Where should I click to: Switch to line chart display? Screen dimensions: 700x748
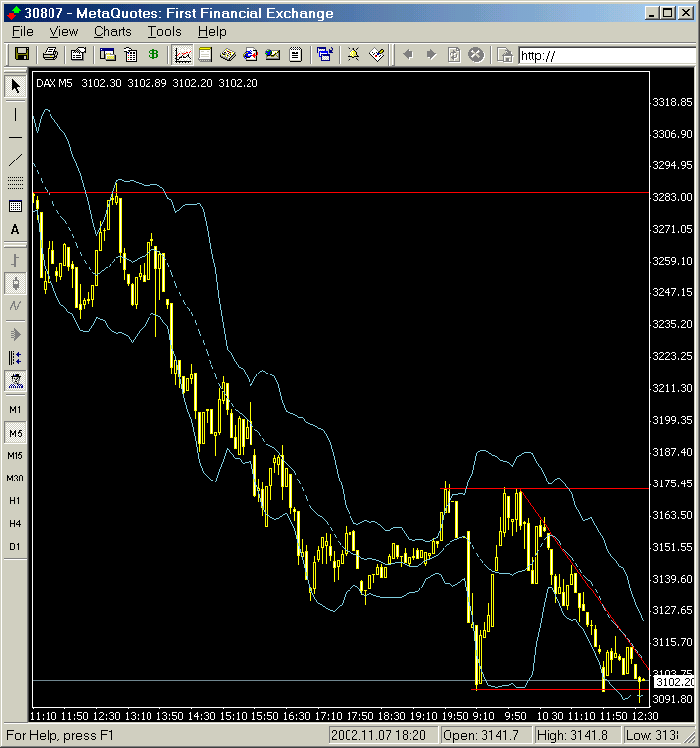(15, 306)
